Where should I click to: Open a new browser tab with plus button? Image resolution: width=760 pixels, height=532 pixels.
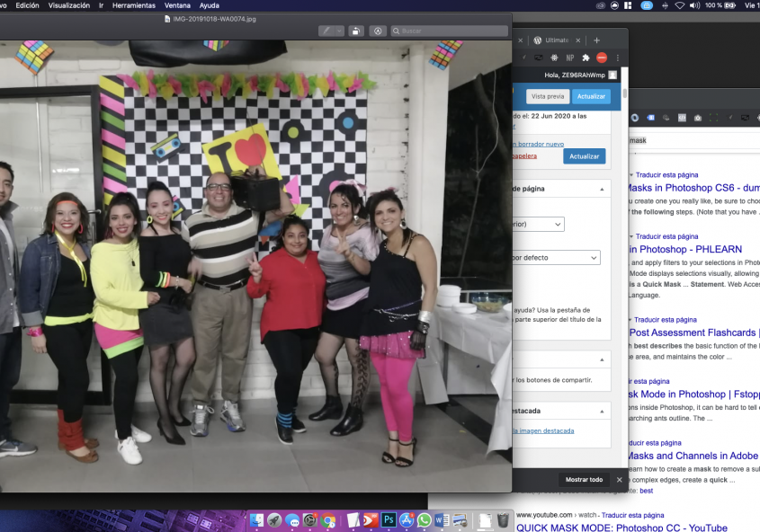click(596, 40)
